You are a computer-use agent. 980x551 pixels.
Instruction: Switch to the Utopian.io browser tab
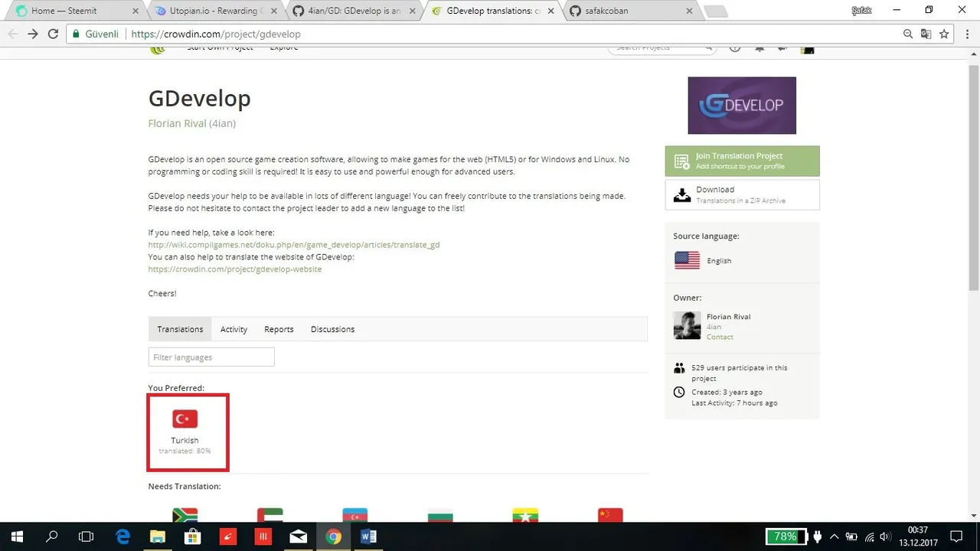coord(216,11)
